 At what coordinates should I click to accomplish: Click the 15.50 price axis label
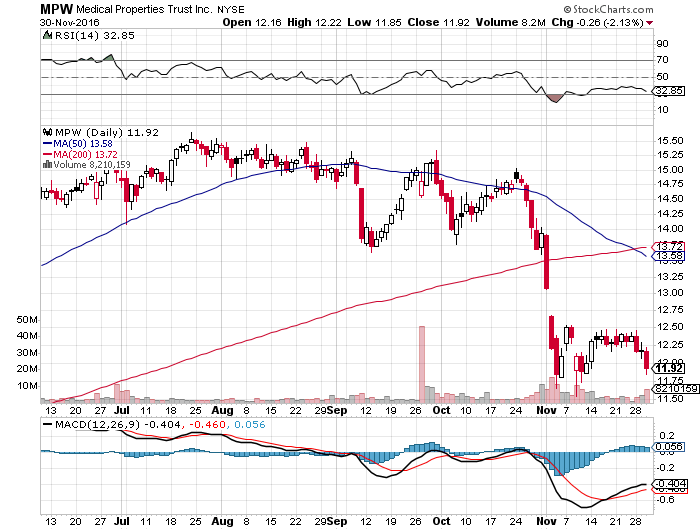(x=670, y=141)
